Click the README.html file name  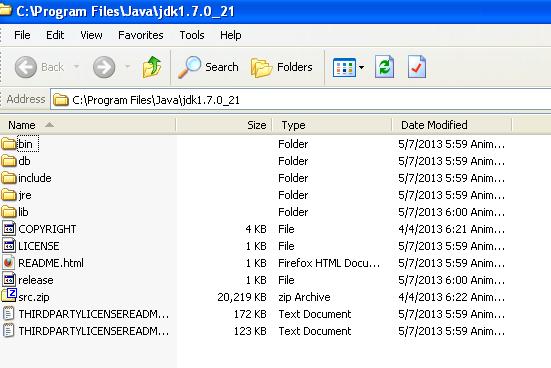tap(51, 263)
